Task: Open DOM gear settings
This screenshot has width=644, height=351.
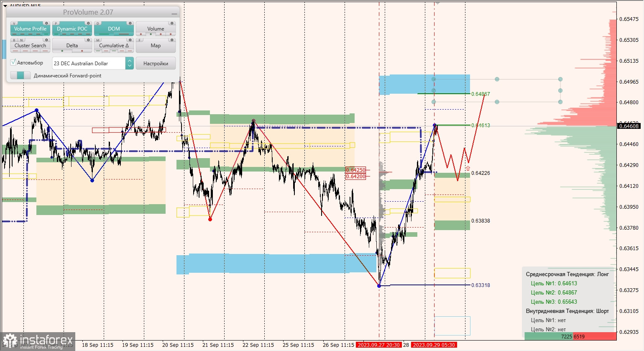Action: tap(130, 23)
